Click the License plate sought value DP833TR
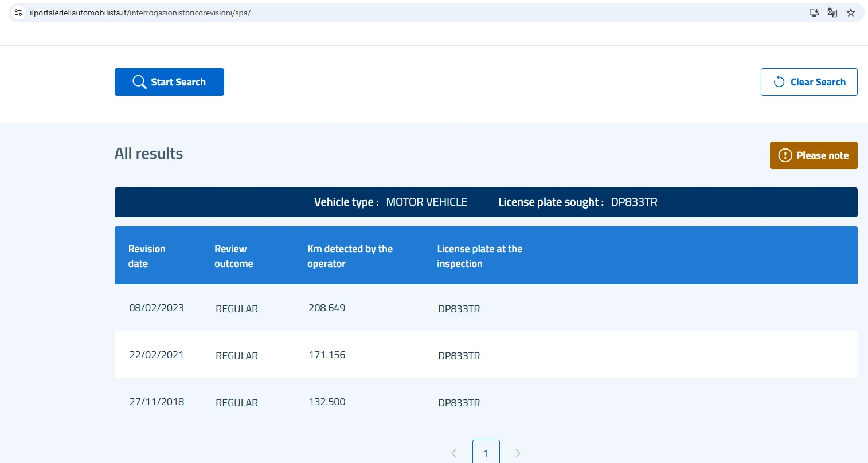 coord(634,202)
